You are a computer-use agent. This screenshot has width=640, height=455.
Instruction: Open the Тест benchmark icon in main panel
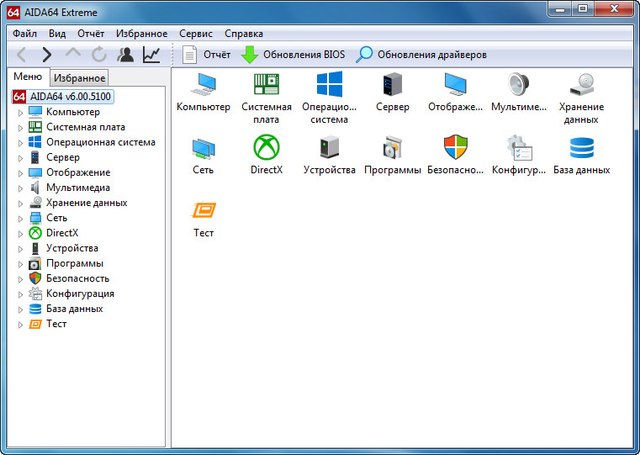[x=204, y=211]
